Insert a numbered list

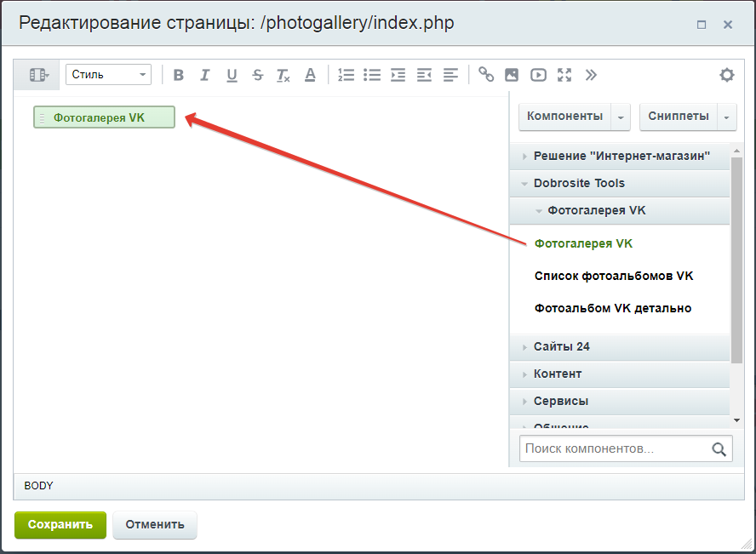tap(346, 75)
